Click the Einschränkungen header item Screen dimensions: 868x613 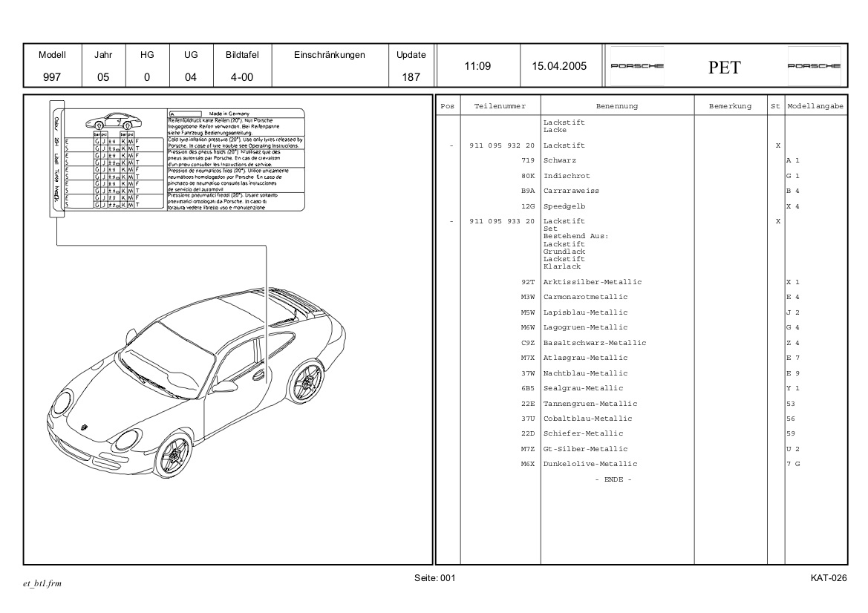coord(330,55)
